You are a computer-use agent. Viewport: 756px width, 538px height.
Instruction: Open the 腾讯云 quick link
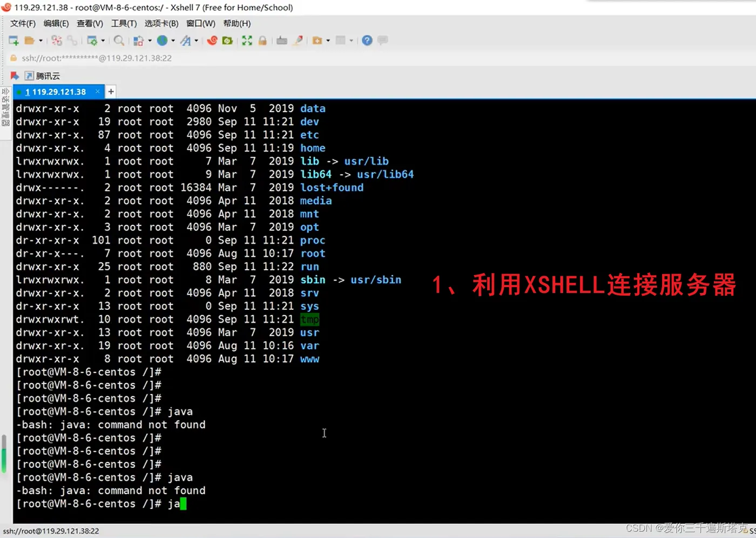43,76
